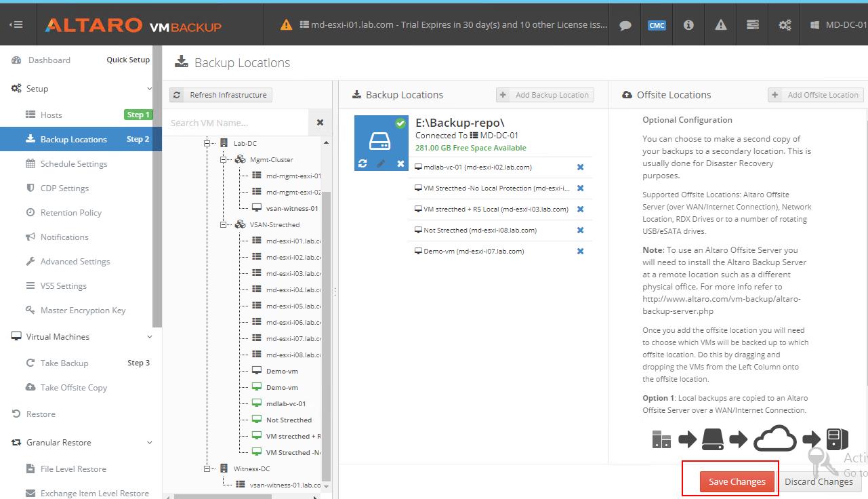This screenshot has width=868, height=499.
Task: Remove the E:\Backup-repo\ location X icon
Action: pos(400,163)
